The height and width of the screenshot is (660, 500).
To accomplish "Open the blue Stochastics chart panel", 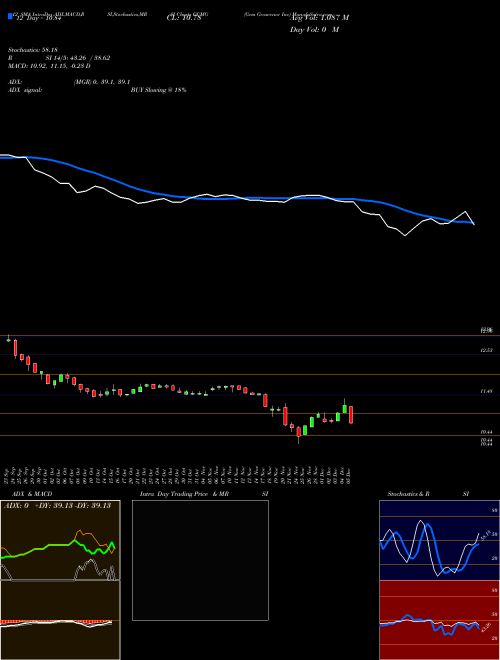I will (x=439, y=540).
